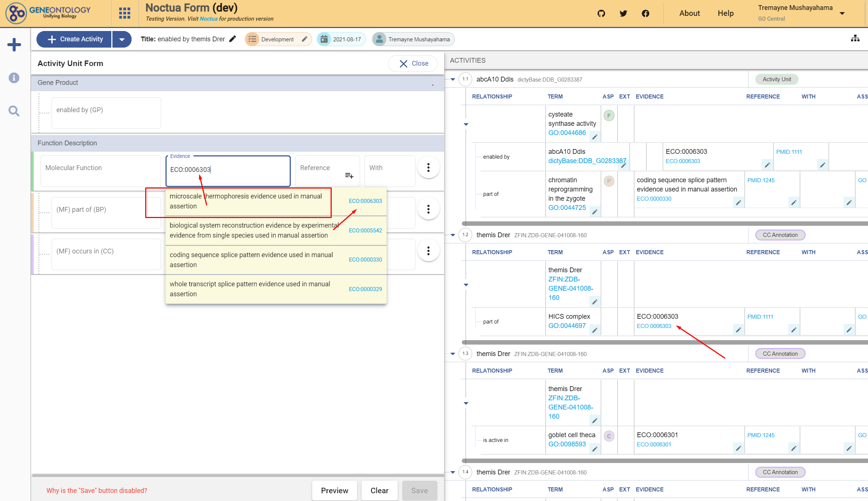Edit the model title pencil icon
This screenshot has width=868, height=501.
click(x=233, y=39)
